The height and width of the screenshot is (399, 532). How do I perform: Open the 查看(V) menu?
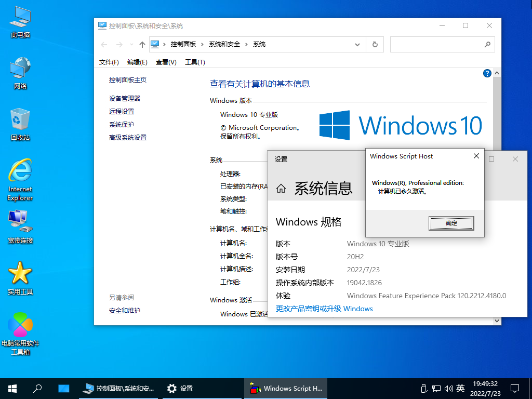click(166, 62)
